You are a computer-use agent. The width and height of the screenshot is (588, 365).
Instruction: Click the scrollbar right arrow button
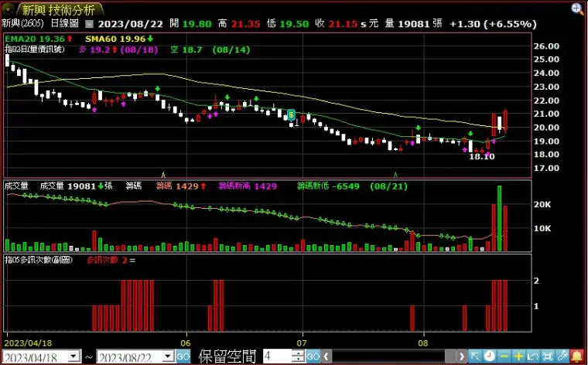coord(462,356)
